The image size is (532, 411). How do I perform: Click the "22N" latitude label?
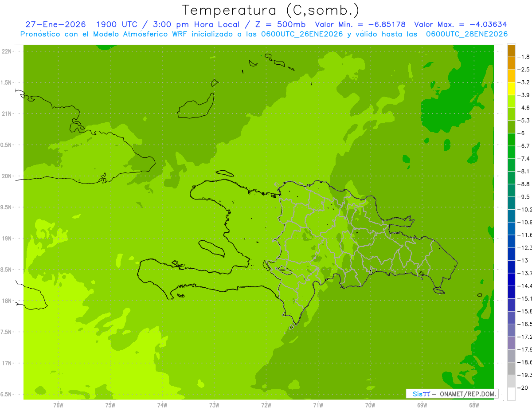tap(7, 51)
